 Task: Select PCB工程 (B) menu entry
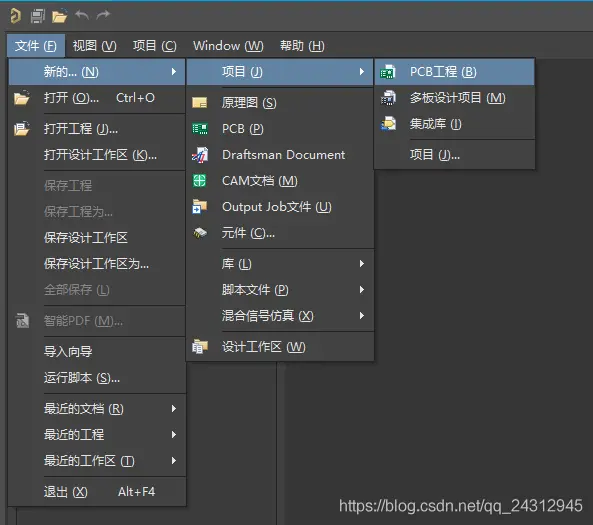(454, 71)
